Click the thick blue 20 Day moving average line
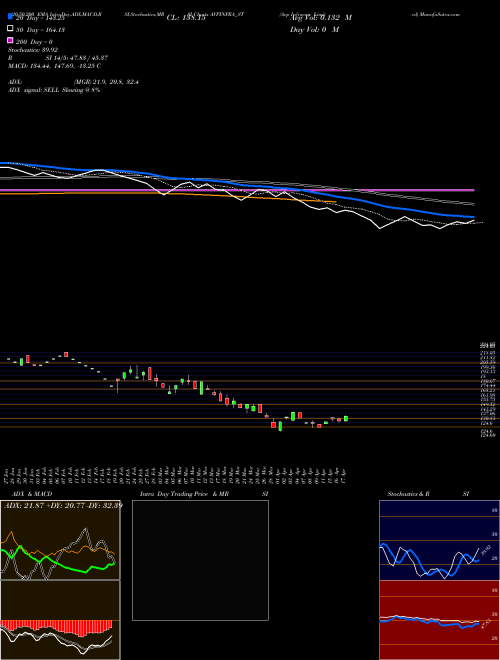The image size is (500, 660). click(236, 184)
